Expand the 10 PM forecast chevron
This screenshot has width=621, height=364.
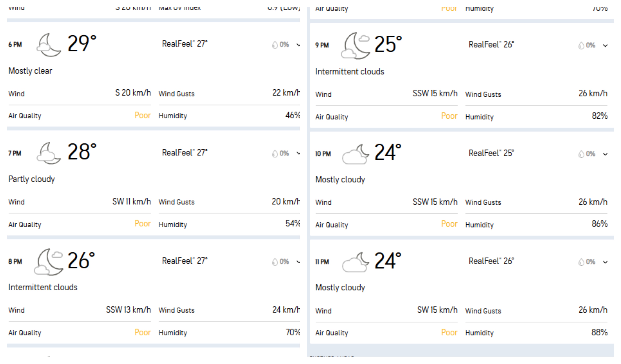(605, 154)
